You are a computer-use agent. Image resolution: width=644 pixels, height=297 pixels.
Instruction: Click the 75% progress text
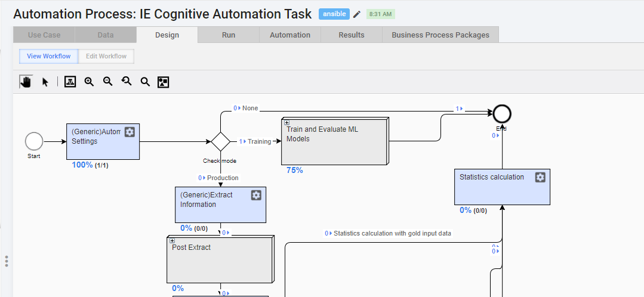(x=294, y=170)
